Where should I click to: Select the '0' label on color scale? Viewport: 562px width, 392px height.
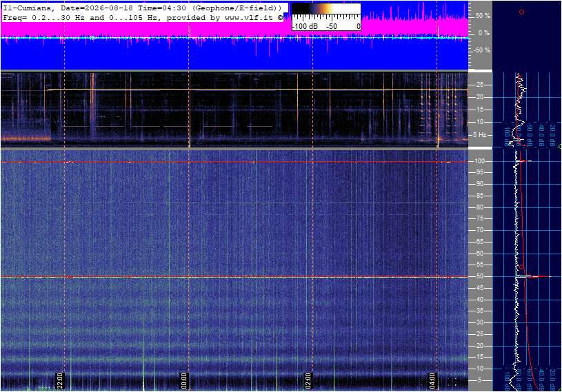(358, 26)
